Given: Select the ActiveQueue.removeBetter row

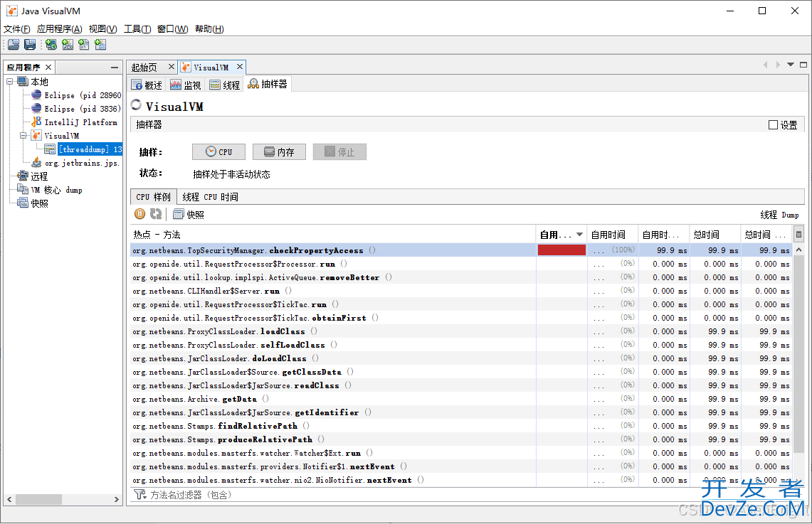Looking at the screenshot, I should [x=462, y=277].
